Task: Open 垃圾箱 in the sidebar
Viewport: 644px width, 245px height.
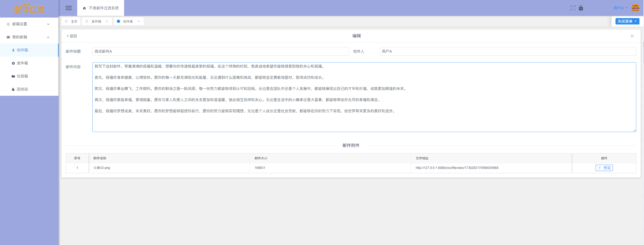Action: click(22, 76)
